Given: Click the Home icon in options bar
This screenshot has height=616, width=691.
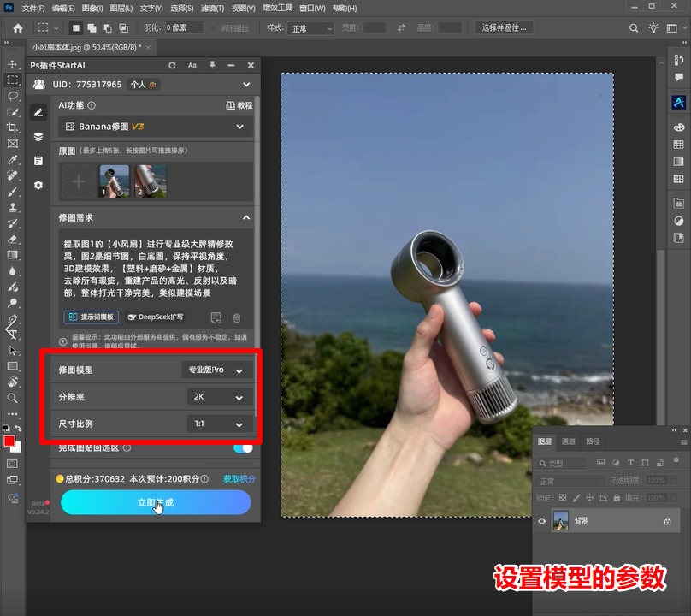Looking at the screenshot, I should tap(18, 27).
